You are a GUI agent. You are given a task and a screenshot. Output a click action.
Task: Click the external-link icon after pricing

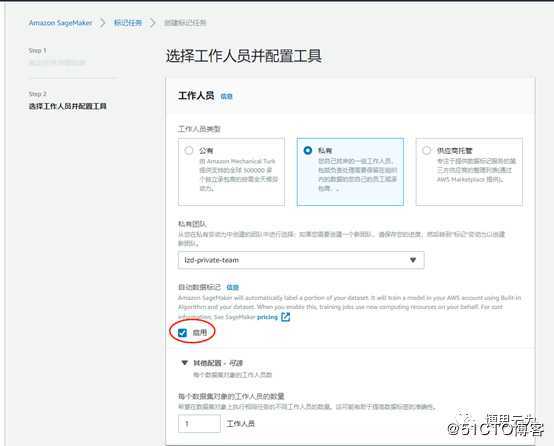point(285,317)
